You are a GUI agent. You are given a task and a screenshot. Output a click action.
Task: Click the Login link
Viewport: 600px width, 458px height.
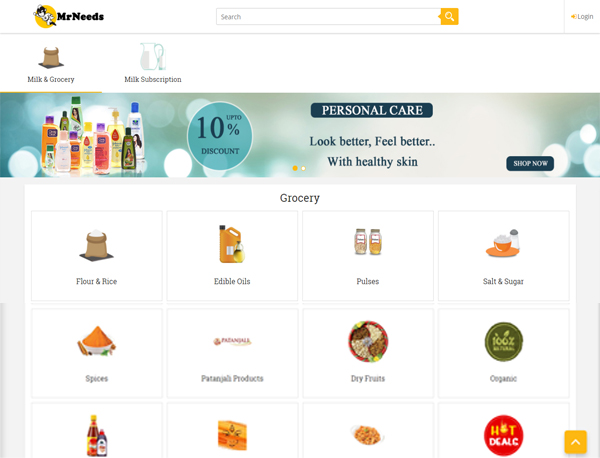pos(582,16)
